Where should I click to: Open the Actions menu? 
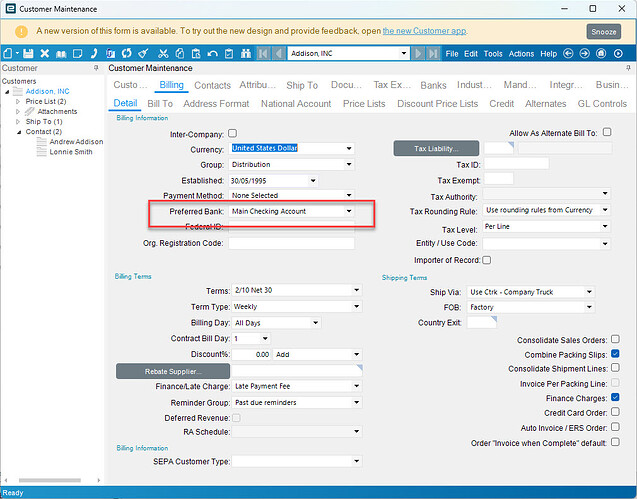521,54
